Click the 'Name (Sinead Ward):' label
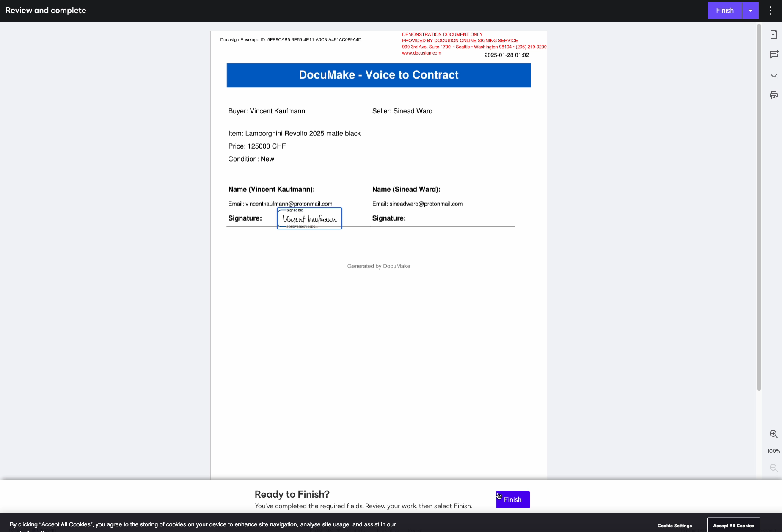This screenshot has height=532, width=782. click(406, 189)
